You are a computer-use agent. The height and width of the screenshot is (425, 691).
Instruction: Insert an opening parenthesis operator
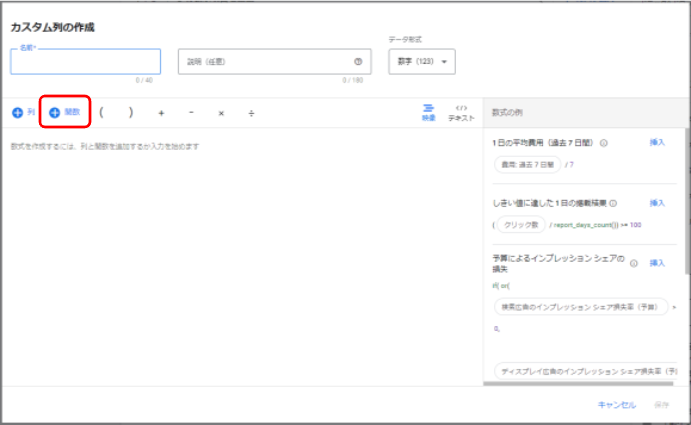click(101, 113)
